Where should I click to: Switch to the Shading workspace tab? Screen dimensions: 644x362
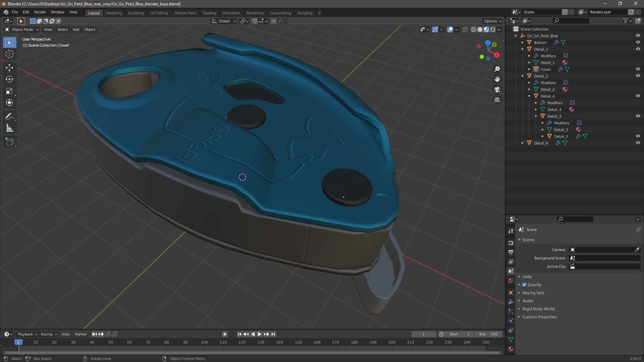tap(209, 13)
